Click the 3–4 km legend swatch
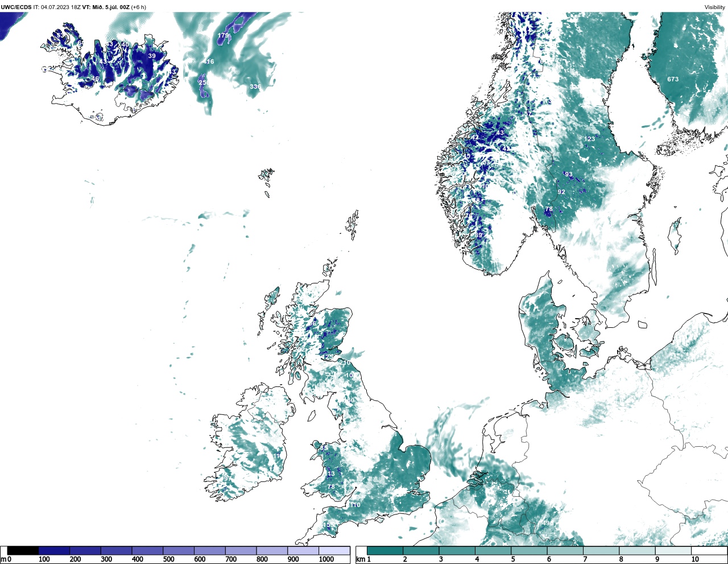Viewport: 728px width, 564px height. coord(457,550)
